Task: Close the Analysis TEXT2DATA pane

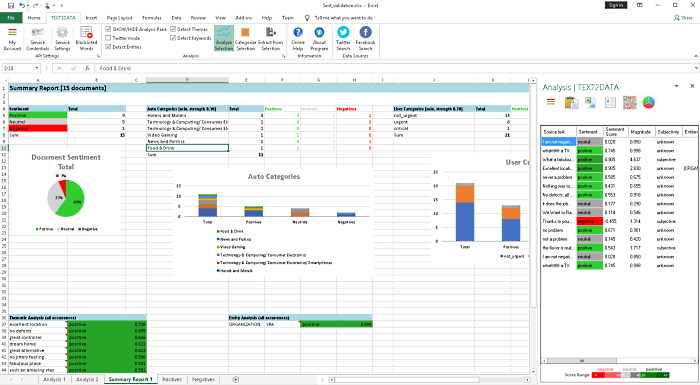Action: [692, 86]
